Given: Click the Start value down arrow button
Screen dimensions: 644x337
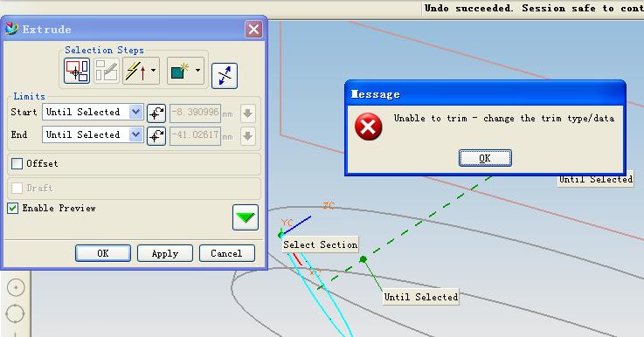Looking at the screenshot, I should tap(247, 113).
